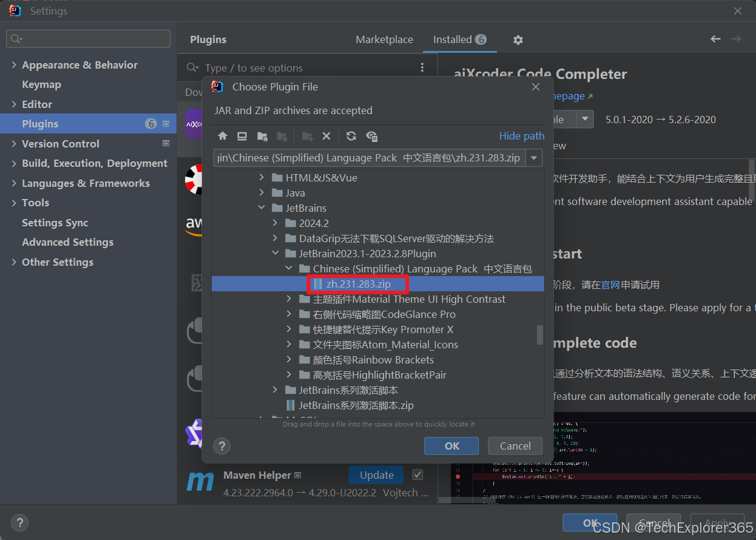Screen dimensions: 756x540
Task: Open path history dropdown arrow
Action: pos(534,158)
